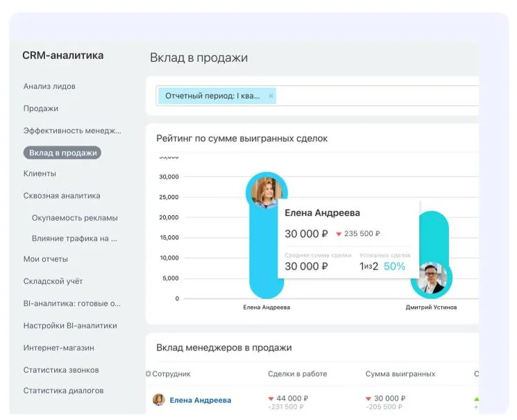The image size is (517, 420).
Task: Click the 235 500 ₽ decrease value in tooltip
Action: [x=362, y=233]
